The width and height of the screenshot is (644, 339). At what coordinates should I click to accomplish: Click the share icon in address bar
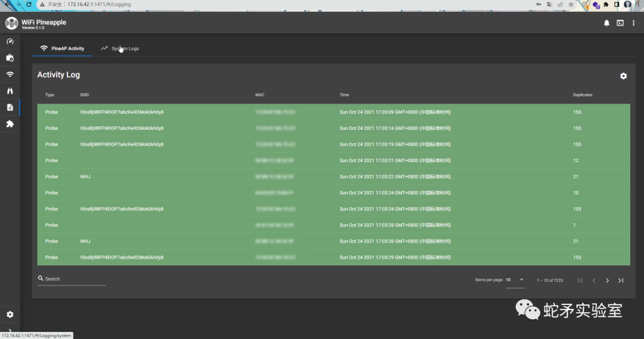pyautogui.click(x=560, y=5)
